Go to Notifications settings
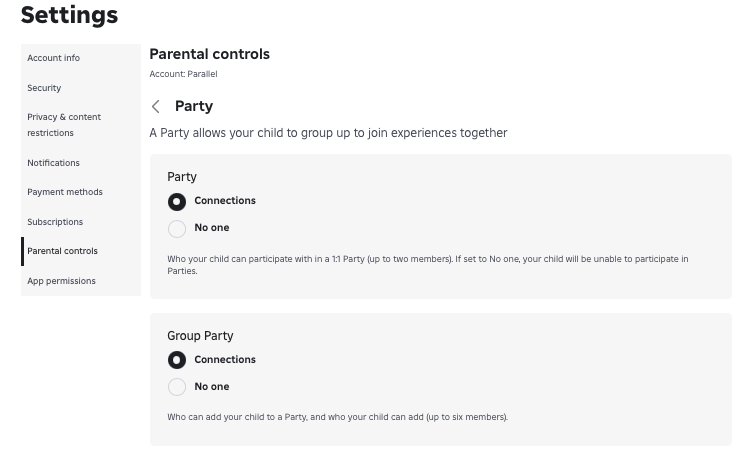Screen dimensions: 750x467 pos(54,163)
